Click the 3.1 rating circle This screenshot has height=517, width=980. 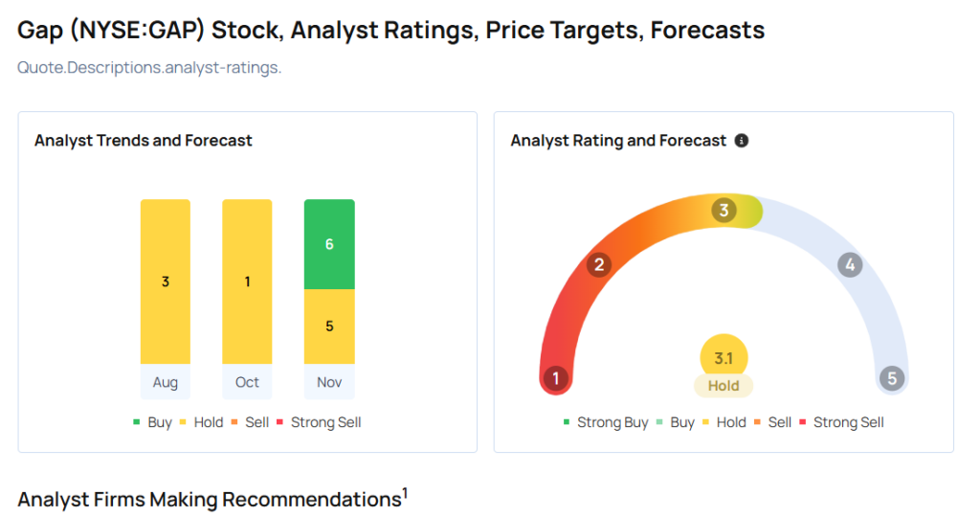point(724,357)
